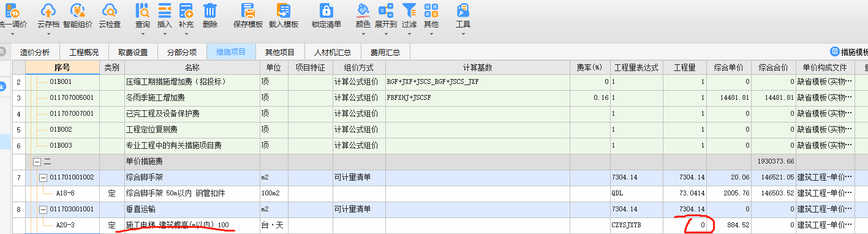Switch to 工程概况 tab

(x=84, y=52)
